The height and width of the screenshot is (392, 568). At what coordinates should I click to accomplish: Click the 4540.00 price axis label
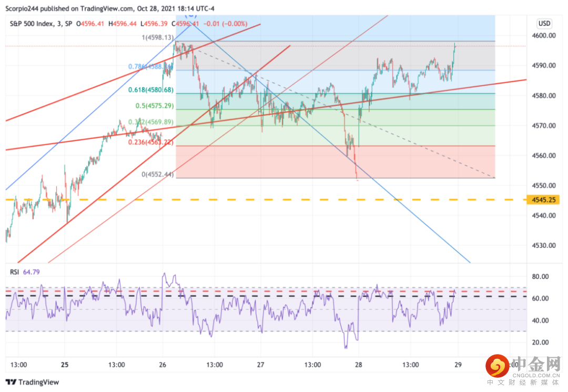[544, 216]
